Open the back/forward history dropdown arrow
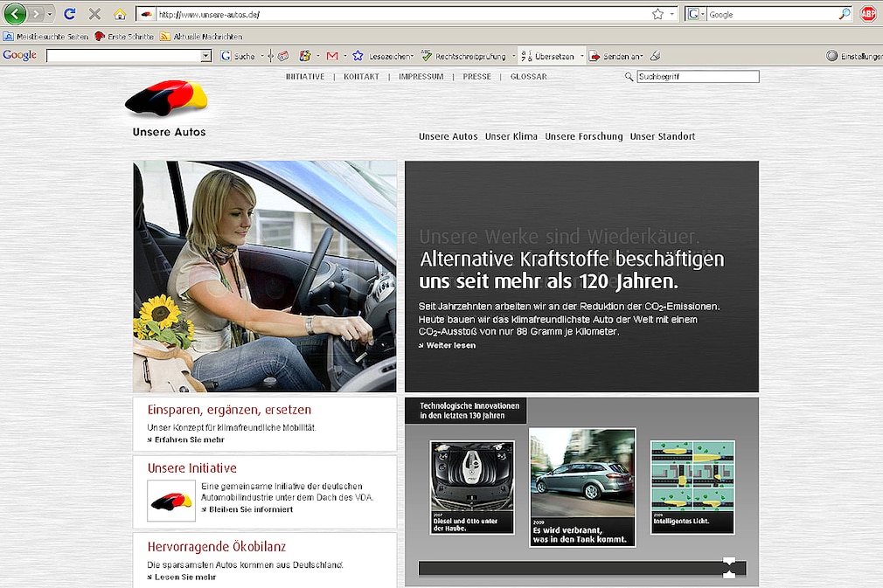The height and width of the screenshot is (588, 883). [x=50, y=14]
